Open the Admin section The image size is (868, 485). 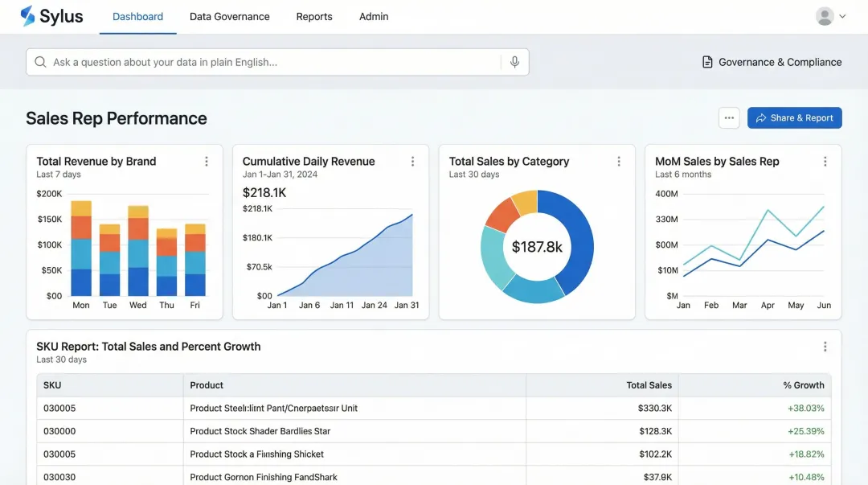click(373, 16)
